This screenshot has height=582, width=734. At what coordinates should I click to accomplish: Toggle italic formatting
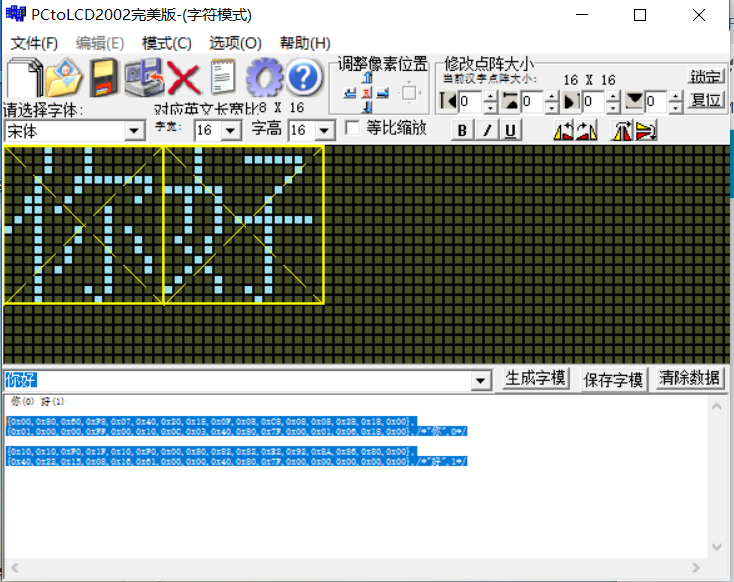point(487,130)
